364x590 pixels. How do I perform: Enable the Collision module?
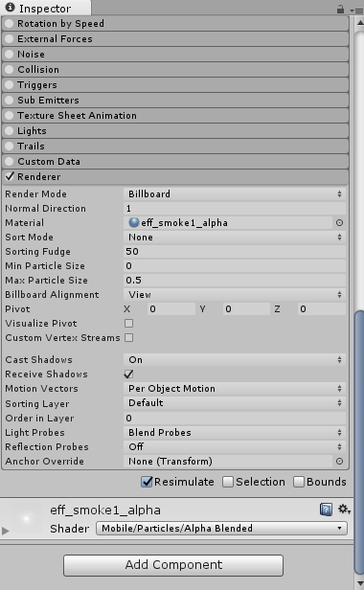(10, 70)
